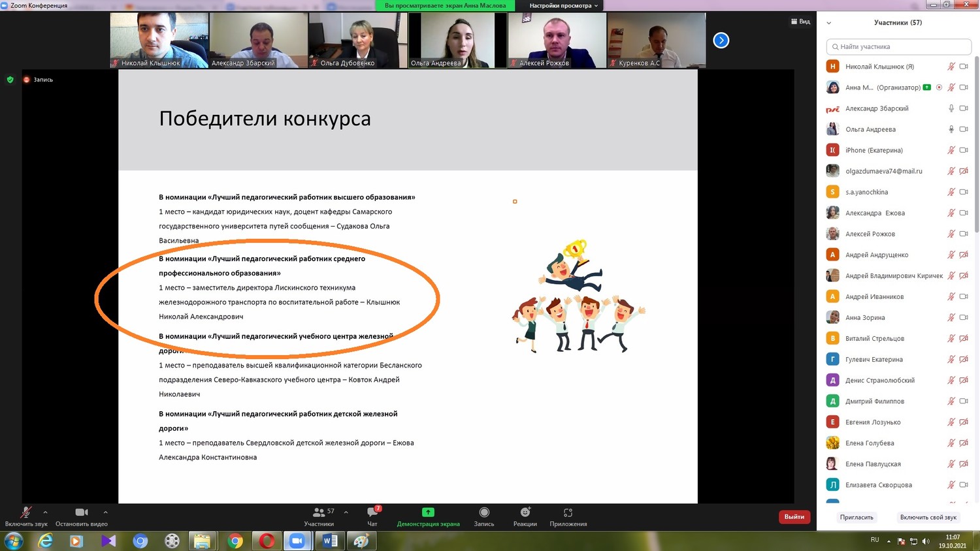Open the Приложения apps icon
Image resolution: width=980 pixels, height=551 pixels.
pyautogui.click(x=568, y=512)
